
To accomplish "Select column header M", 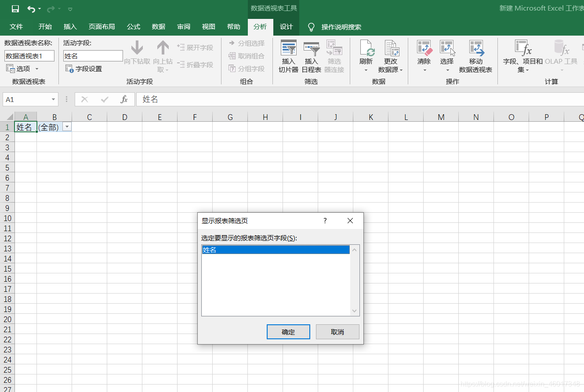I will pyautogui.click(x=441, y=117).
